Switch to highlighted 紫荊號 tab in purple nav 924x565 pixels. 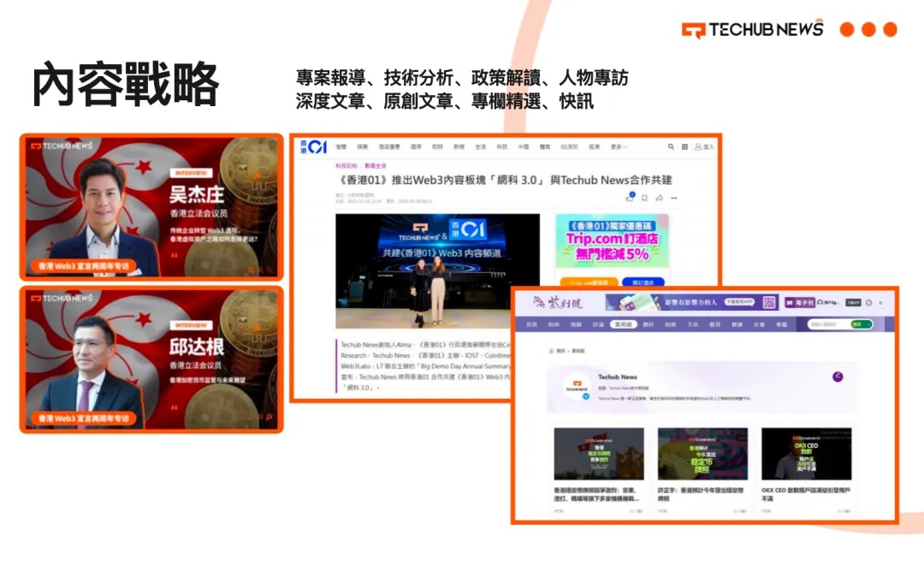tap(624, 324)
